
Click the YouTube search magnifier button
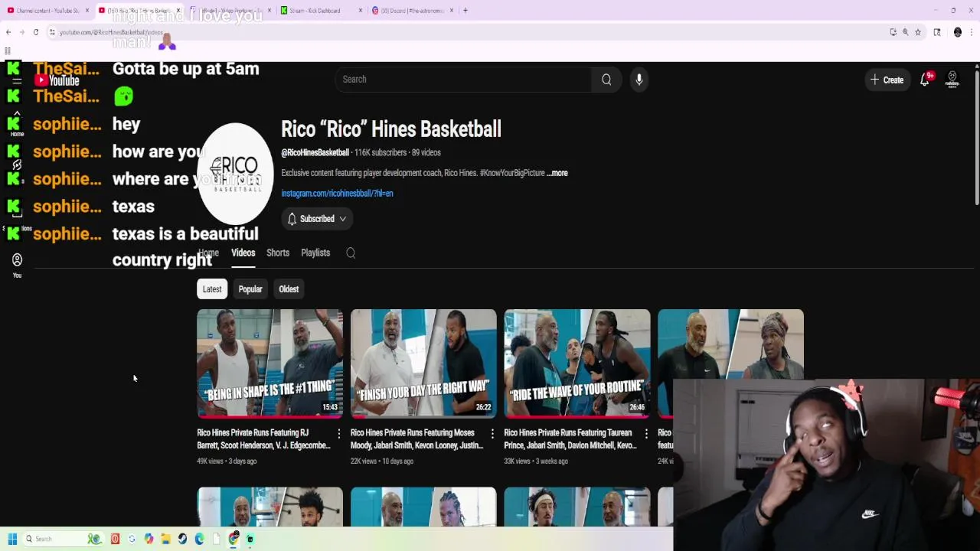[606, 80]
